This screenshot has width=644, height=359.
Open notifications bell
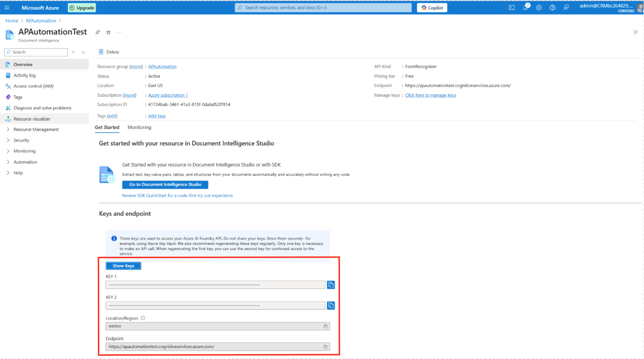525,8
